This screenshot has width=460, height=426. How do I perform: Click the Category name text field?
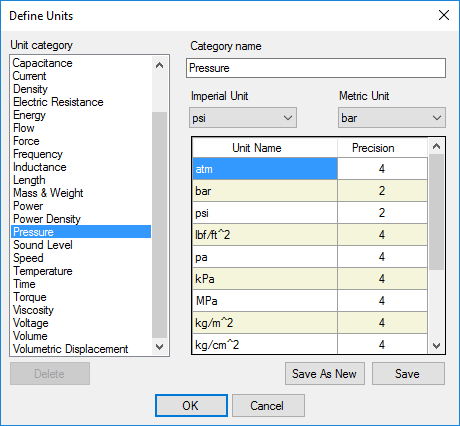point(316,68)
